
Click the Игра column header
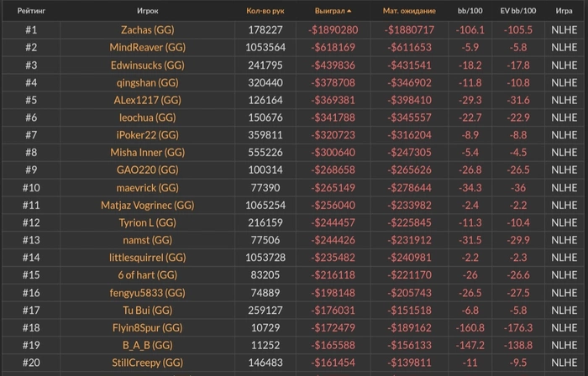(564, 12)
